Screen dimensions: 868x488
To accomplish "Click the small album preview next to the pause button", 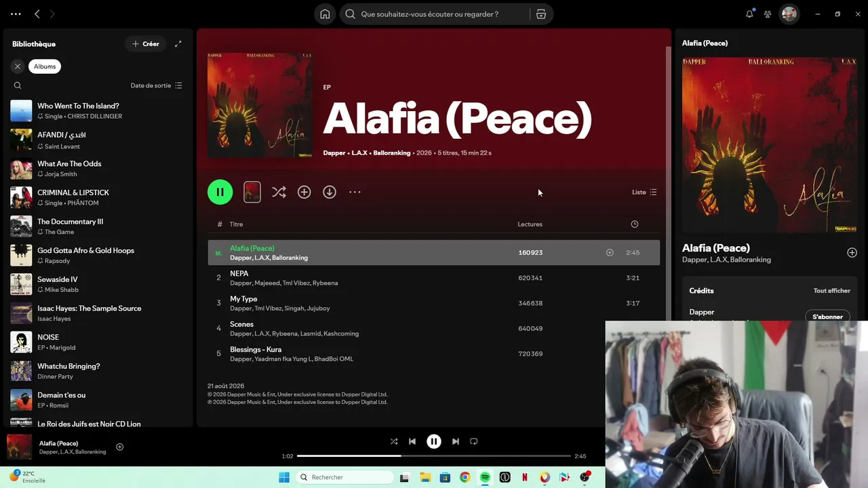I will pos(252,192).
